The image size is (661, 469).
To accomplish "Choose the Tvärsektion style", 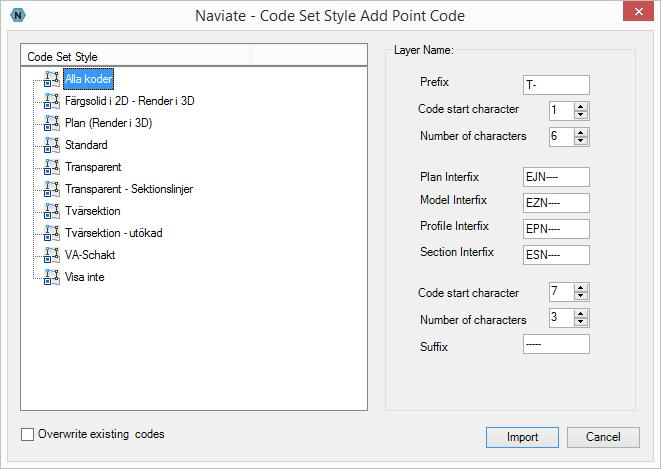I will [92, 211].
